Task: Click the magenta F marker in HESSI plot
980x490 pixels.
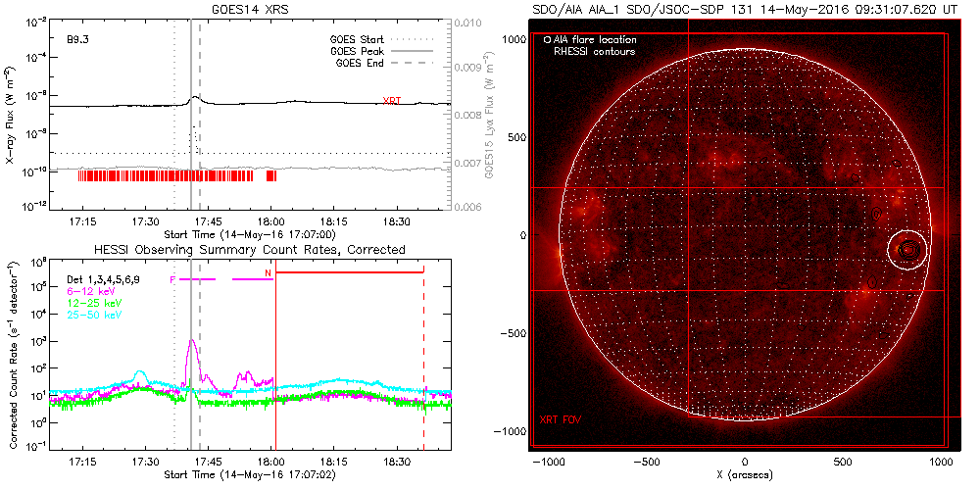Action: click(173, 279)
